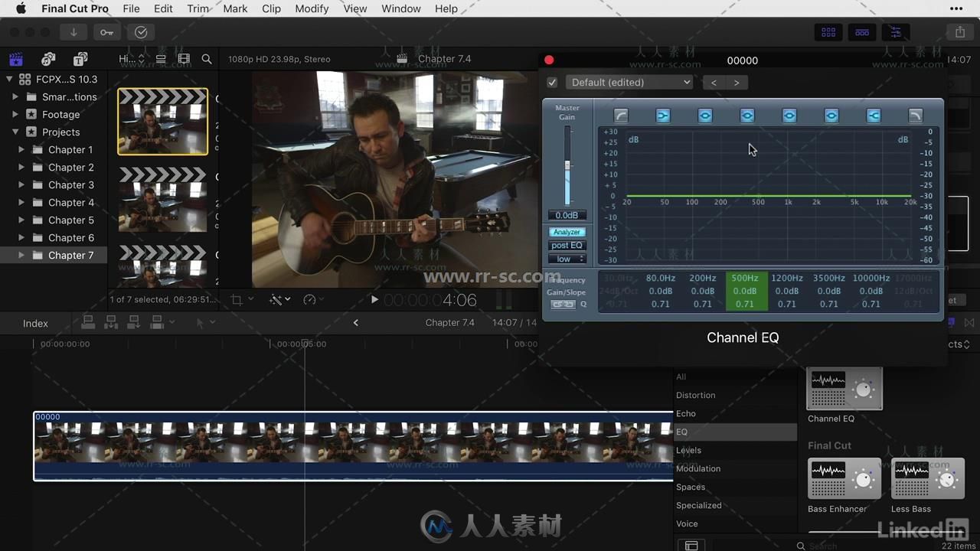Enable the high cut filter band
Screen dimensions: 980x551
915,116
